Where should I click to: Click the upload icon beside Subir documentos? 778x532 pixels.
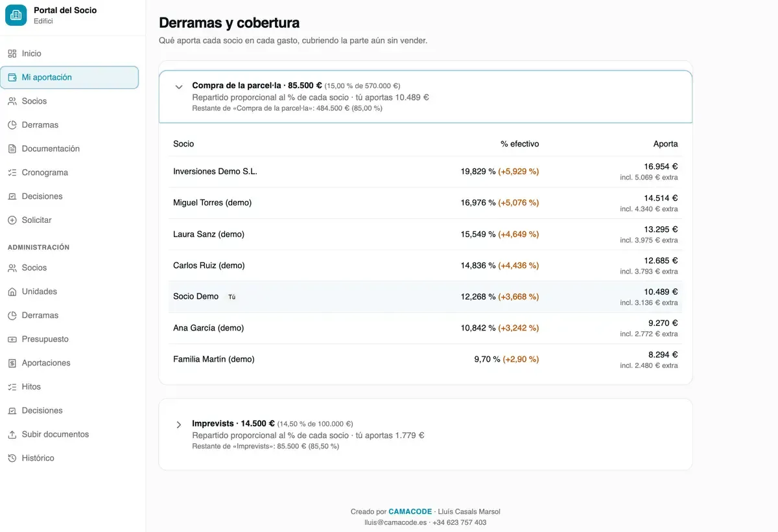[x=12, y=434]
